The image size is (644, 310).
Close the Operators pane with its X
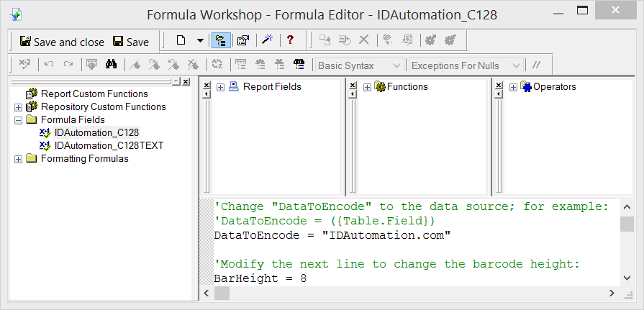(x=498, y=86)
